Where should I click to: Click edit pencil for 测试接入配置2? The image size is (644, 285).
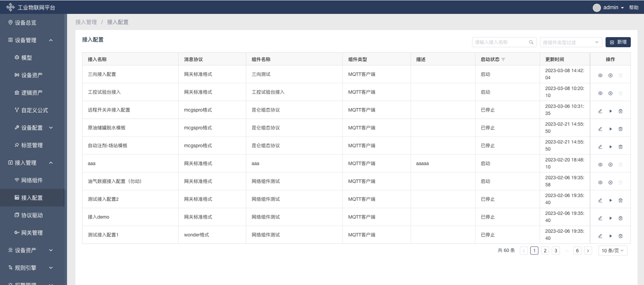pyautogui.click(x=600, y=200)
